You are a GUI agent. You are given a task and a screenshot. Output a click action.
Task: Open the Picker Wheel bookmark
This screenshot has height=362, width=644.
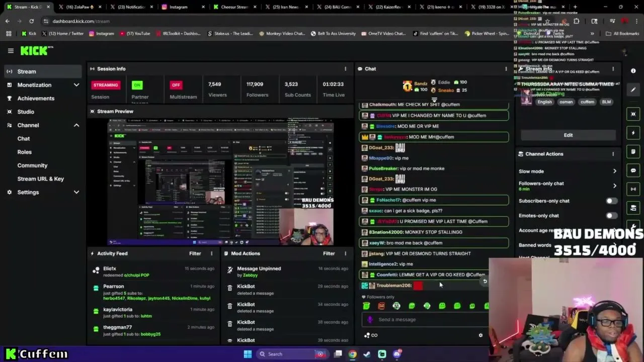tap(487, 34)
